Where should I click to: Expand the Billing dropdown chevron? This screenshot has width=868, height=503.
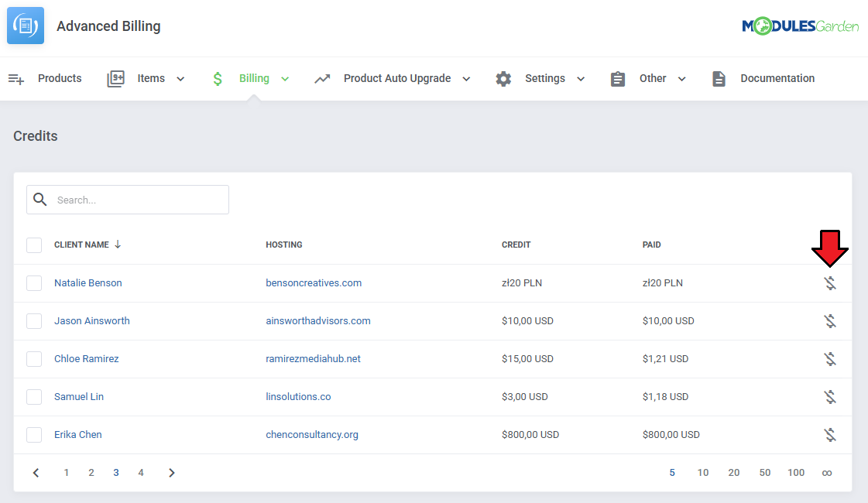pos(285,79)
